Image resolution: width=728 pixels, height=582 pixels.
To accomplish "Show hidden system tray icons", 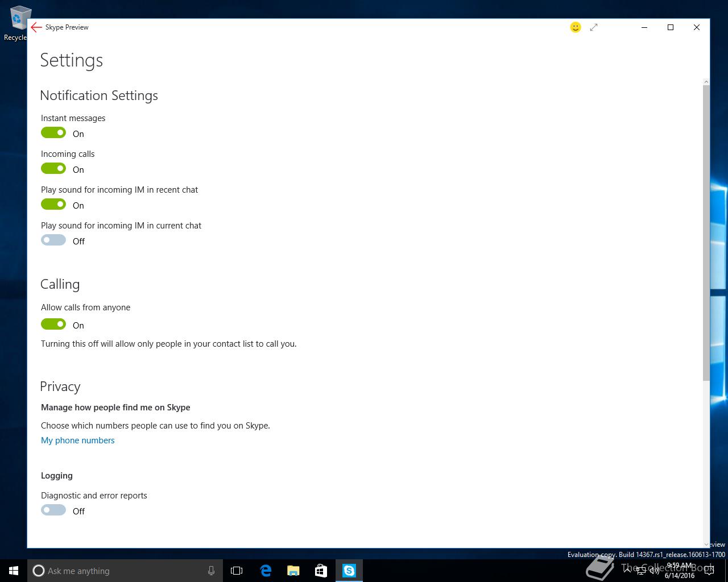I will [627, 571].
